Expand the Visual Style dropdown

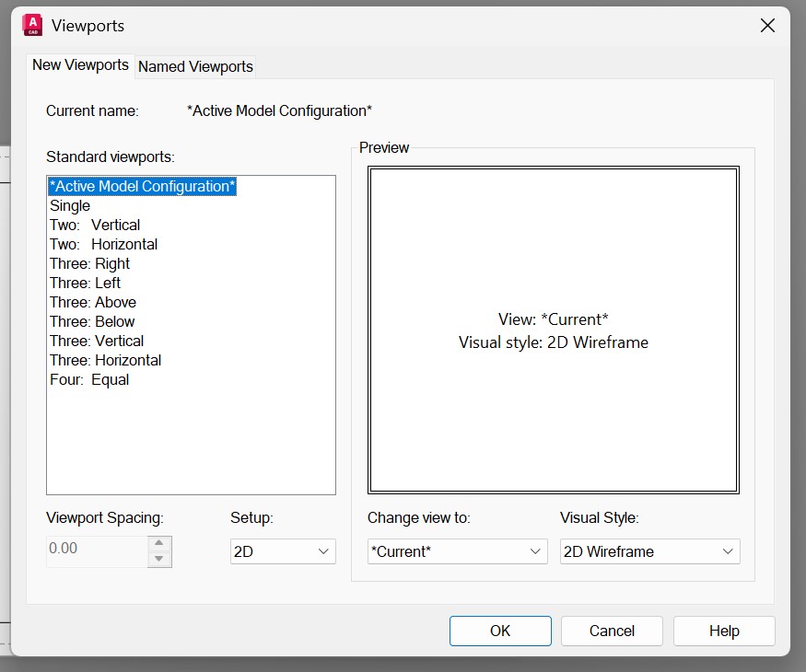[x=649, y=551]
